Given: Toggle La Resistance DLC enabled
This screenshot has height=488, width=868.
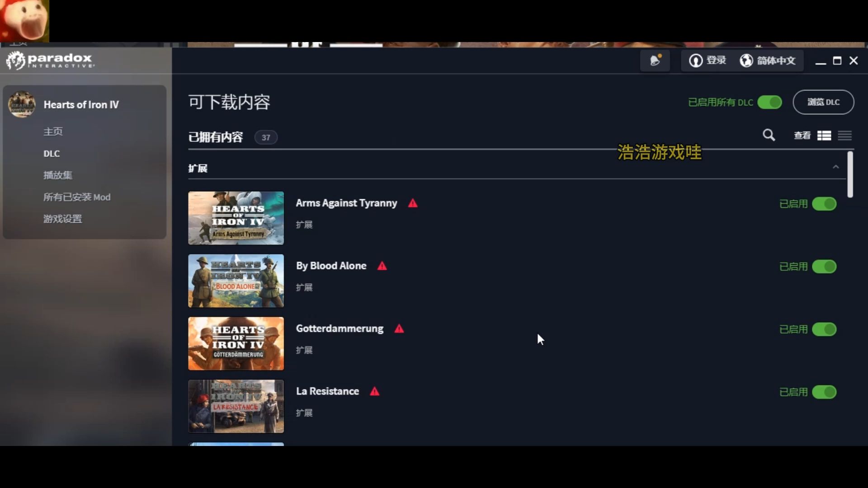Looking at the screenshot, I should pyautogui.click(x=825, y=392).
